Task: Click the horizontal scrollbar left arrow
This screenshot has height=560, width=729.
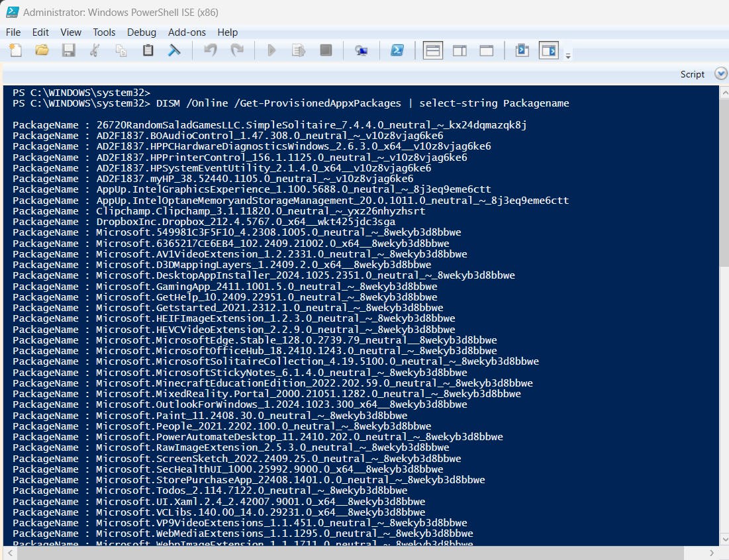Action: [x=9, y=553]
